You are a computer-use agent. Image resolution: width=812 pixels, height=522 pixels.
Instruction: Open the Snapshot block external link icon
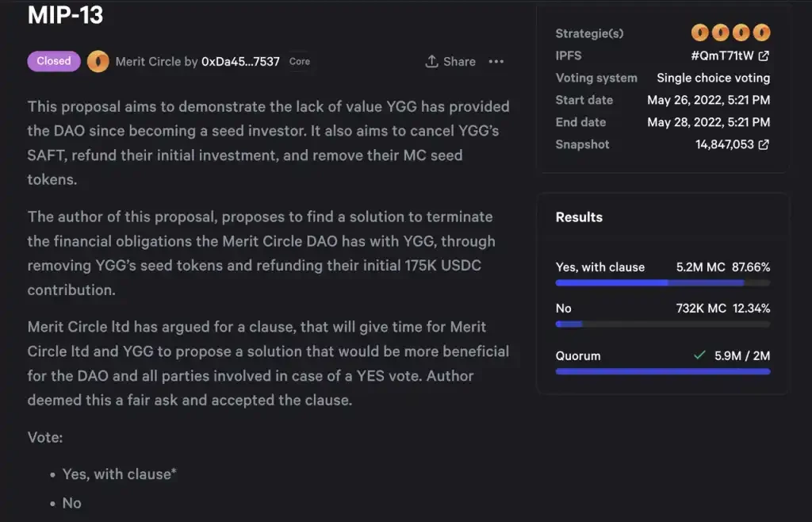pos(764,144)
